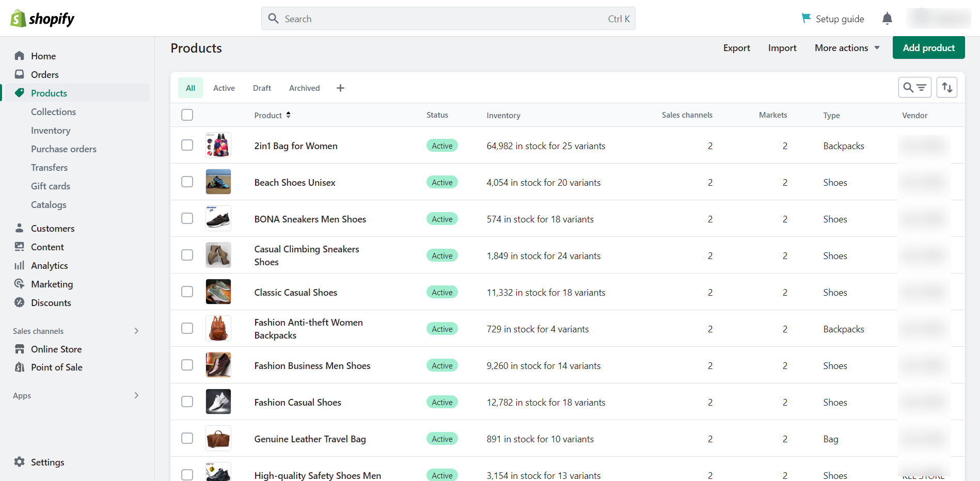
Task: Open the More actions dropdown
Action: [x=847, y=48]
